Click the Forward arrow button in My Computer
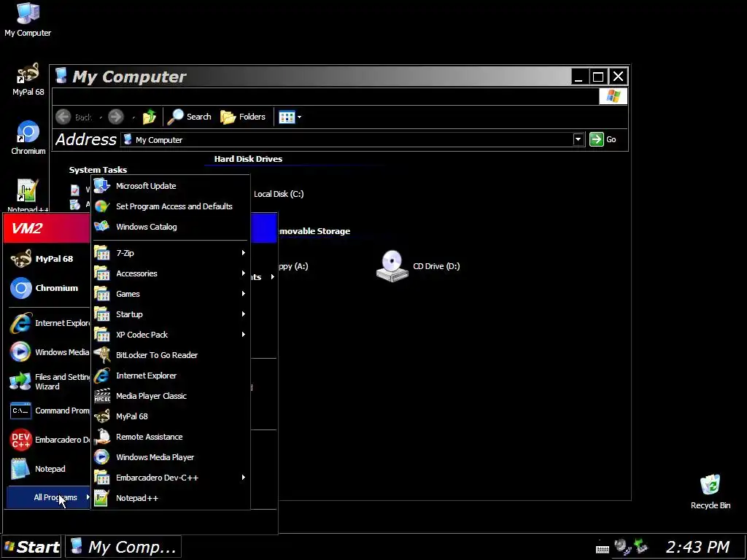Screen dimensions: 747x560 coord(116,117)
